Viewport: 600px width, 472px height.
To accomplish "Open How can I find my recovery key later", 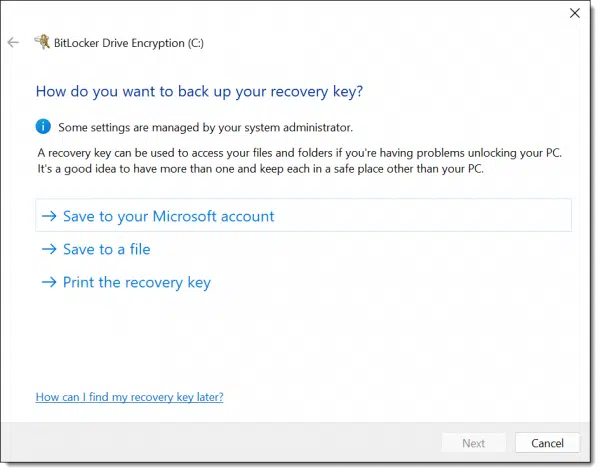I will 129,397.
